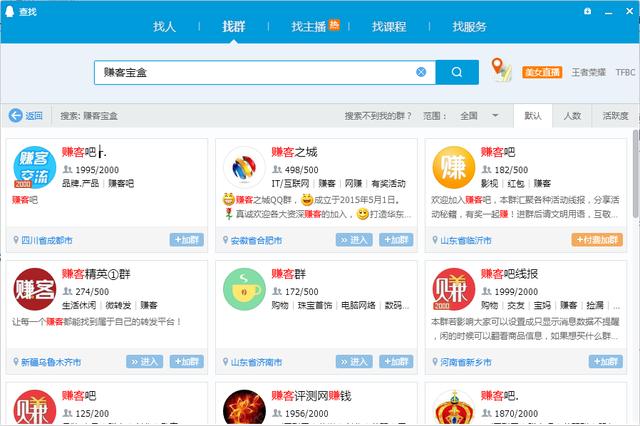The width and height of the screenshot is (640, 426).
Task: Open the 山东省临沂市 location link
Action: (465, 240)
